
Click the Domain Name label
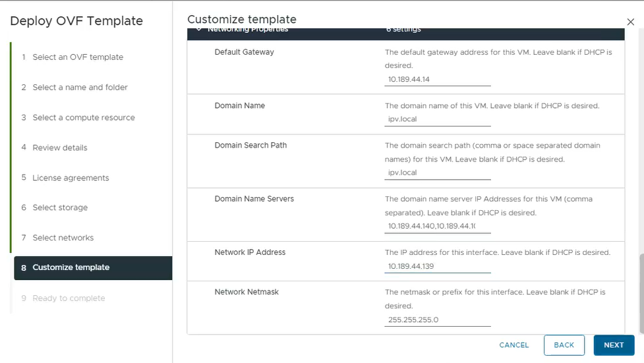[x=239, y=105]
